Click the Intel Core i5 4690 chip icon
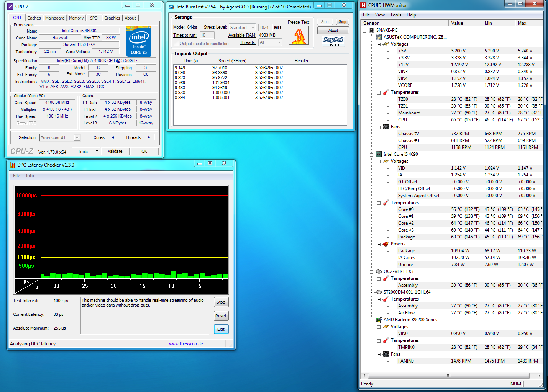 pos(379,154)
